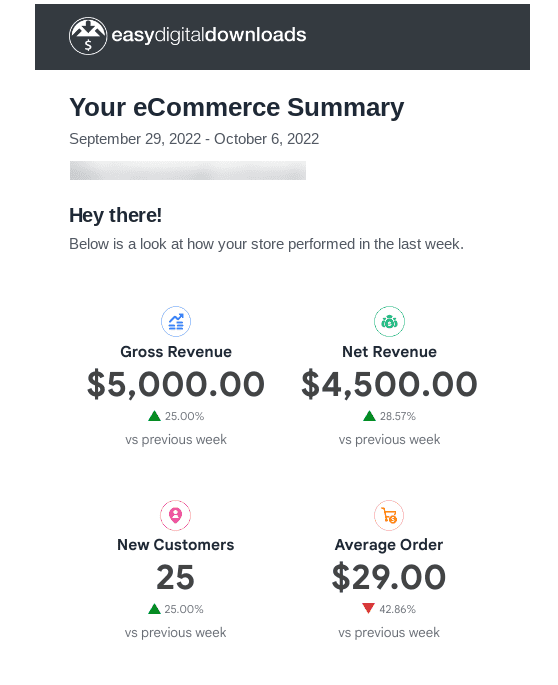Click the blurred site link bar
Screen dimensions: 558x685
tap(188, 170)
